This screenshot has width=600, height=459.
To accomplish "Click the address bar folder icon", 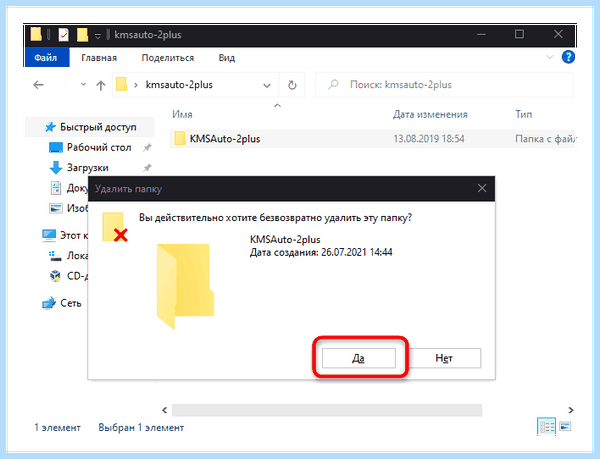I will pyautogui.click(x=122, y=84).
